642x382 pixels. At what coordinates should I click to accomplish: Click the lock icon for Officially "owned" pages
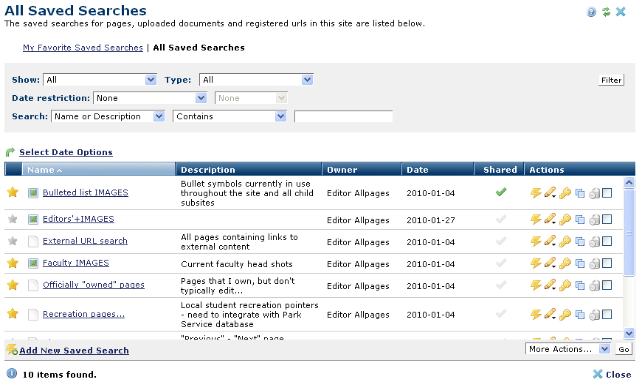[594, 286]
